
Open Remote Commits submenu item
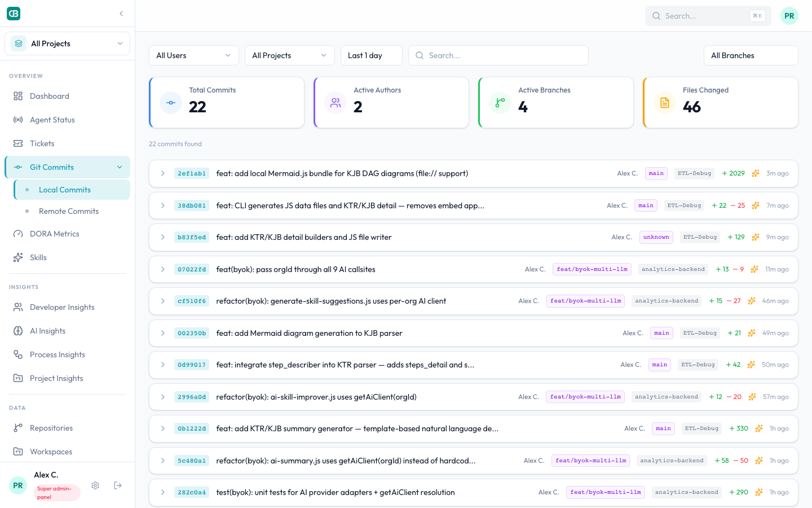pyautogui.click(x=72, y=211)
